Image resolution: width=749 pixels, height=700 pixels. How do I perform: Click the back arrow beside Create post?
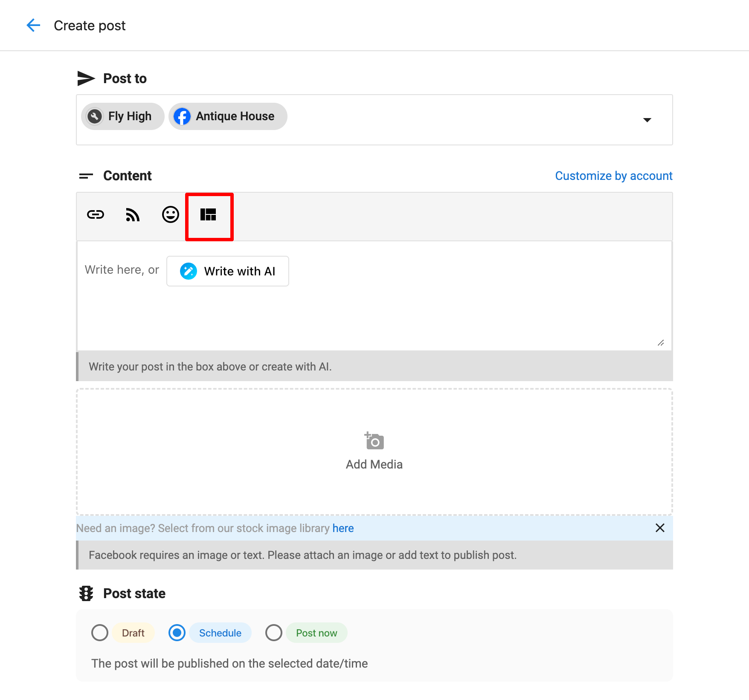click(x=33, y=26)
